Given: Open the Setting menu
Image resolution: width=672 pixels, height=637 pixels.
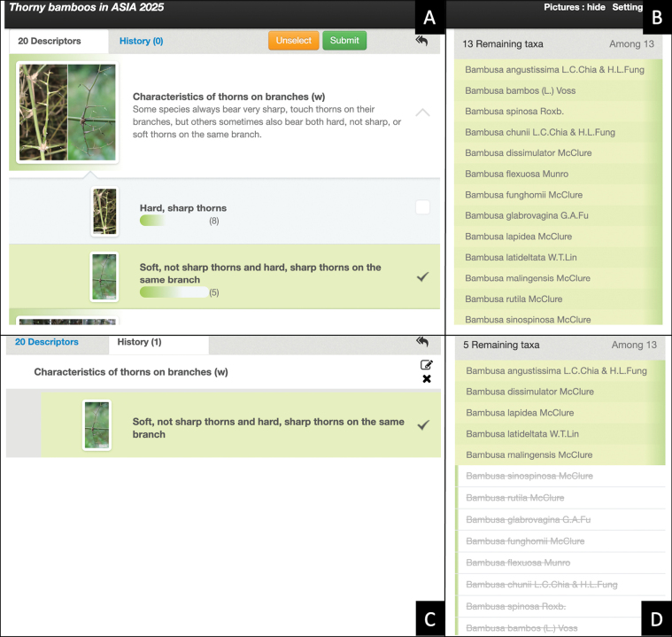Looking at the screenshot, I should (628, 7).
